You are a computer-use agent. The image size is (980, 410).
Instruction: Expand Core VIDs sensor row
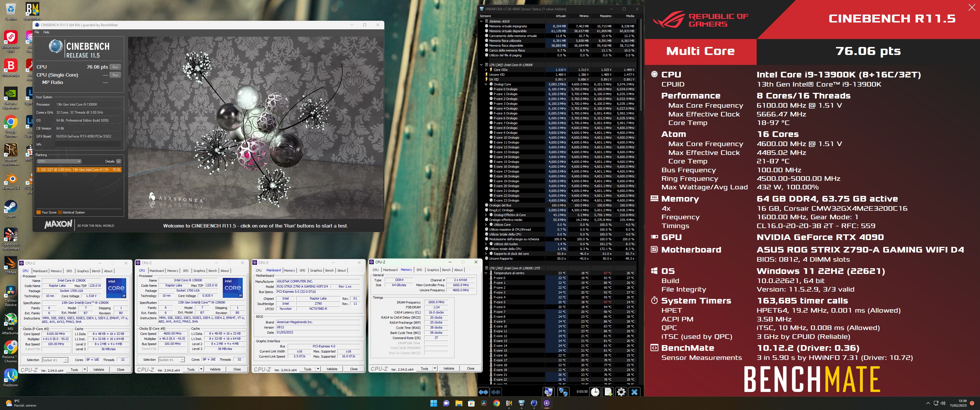pos(486,69)
